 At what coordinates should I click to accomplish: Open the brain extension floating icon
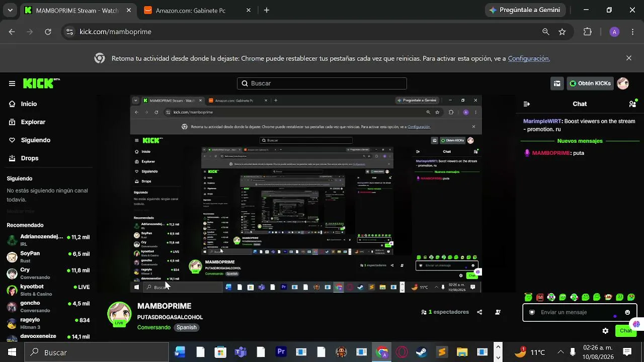[636, 324]
